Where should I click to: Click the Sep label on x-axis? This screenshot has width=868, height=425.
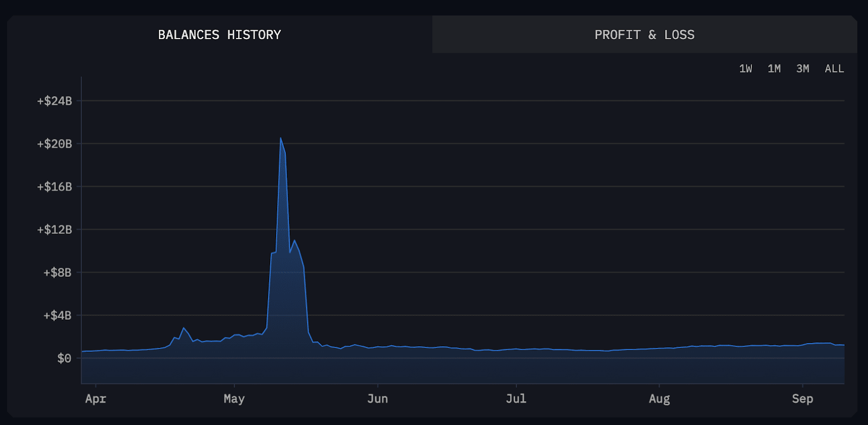point(802,399)
